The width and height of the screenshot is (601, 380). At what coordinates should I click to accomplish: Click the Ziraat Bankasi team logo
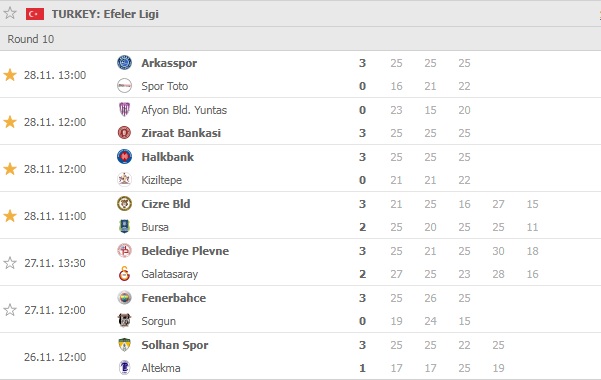(124, 133)
